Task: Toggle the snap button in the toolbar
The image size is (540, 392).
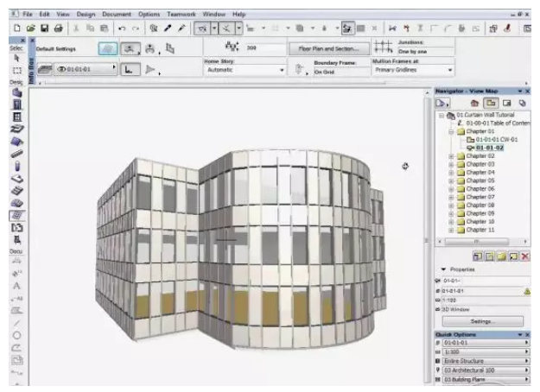Action: pyautogui.click(x=226, y=28)
